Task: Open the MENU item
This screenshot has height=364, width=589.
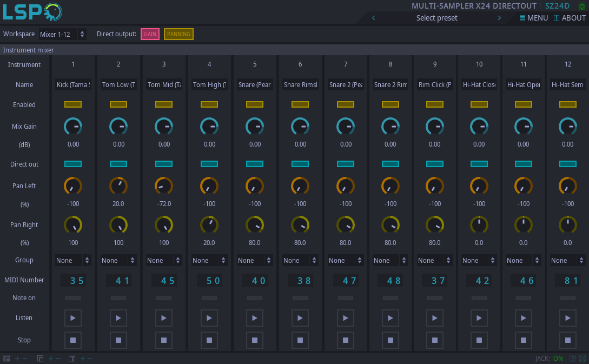Action: (x=534, y=18)
